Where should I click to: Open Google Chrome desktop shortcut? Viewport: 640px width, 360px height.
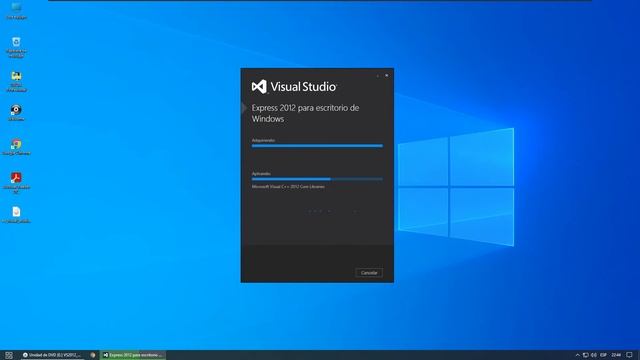16,147
